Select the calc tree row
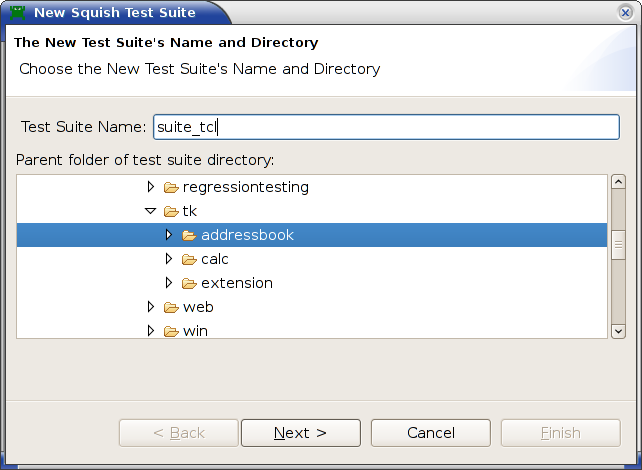This screenshot has width=642, height=470. click(312, 259)
